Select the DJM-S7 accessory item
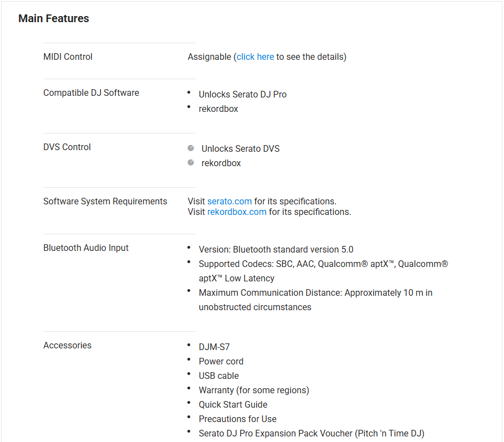Screen dimensions: 504x442 coord(214,347)
